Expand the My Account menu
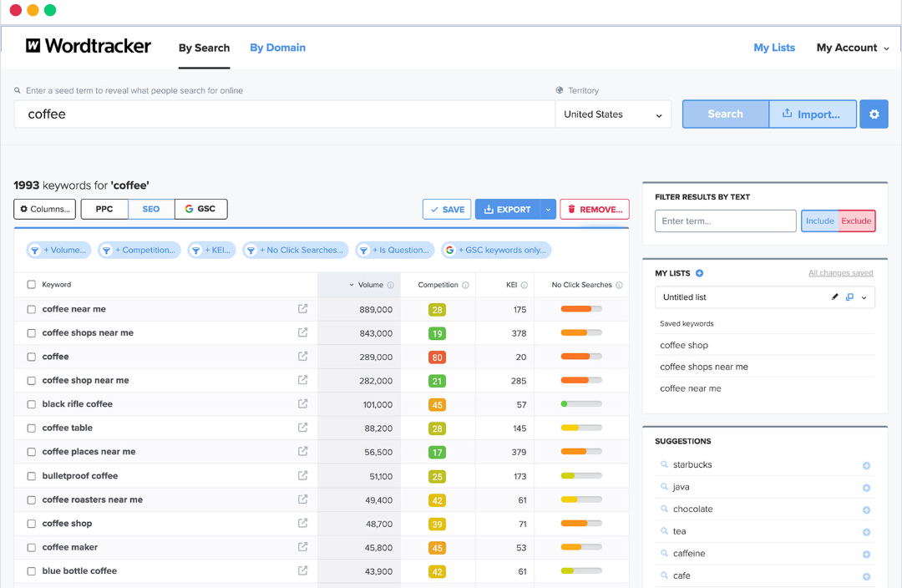The image size is (902, 588). click(852, 48)
